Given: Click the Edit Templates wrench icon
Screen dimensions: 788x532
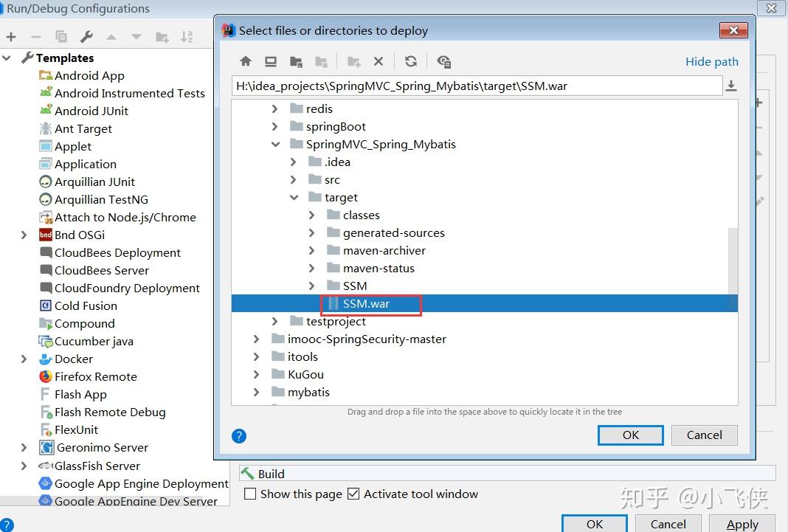Looking at the screenshot, I should click(86, 37).
